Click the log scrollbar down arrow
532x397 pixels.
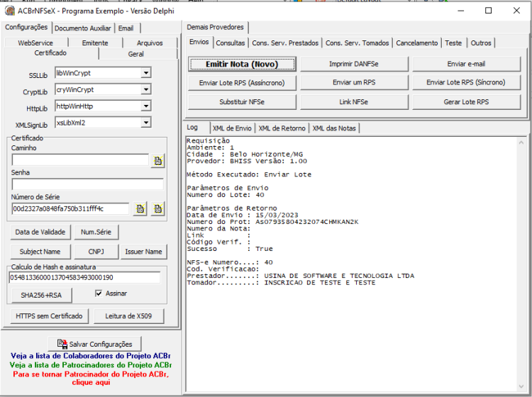(521, 386)
